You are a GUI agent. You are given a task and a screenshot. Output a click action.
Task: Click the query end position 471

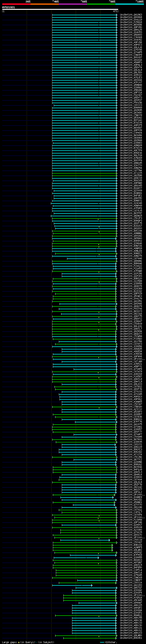(115, 11)
